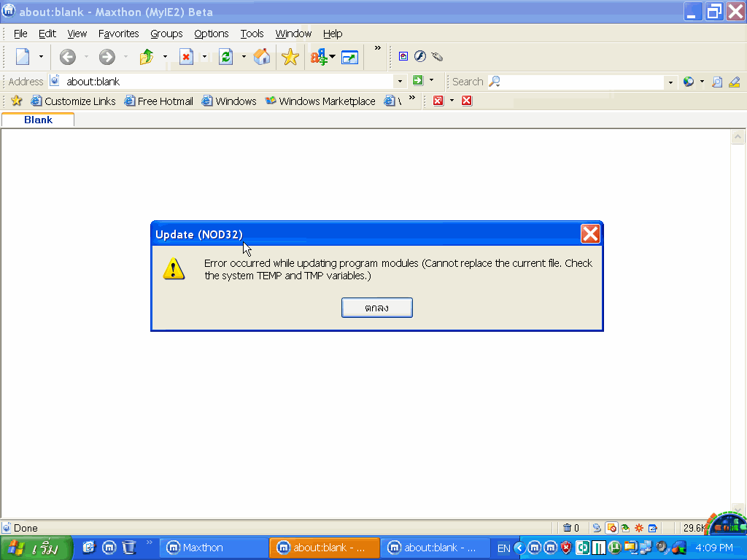The width and height of the screenshot is (747, 560).
Task: Click inside the Search input field
Action: (x=583, y=82)
